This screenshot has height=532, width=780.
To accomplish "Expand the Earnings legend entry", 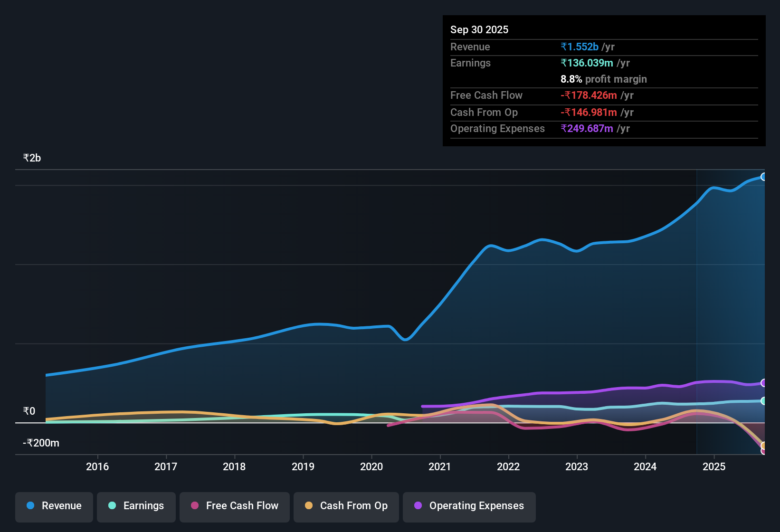I will 136,506.
